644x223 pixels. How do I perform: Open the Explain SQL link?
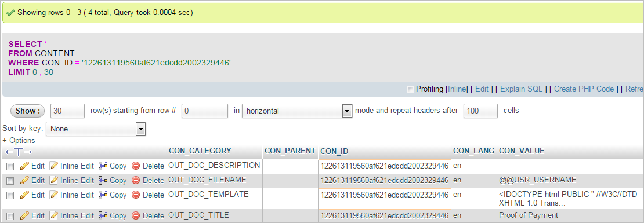click(x=522, y=89)
